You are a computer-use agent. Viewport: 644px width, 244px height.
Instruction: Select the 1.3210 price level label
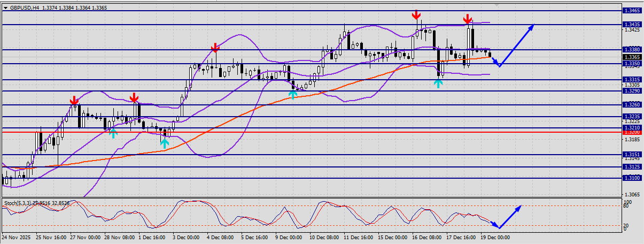pyautogui.click(x=632, y=128)
